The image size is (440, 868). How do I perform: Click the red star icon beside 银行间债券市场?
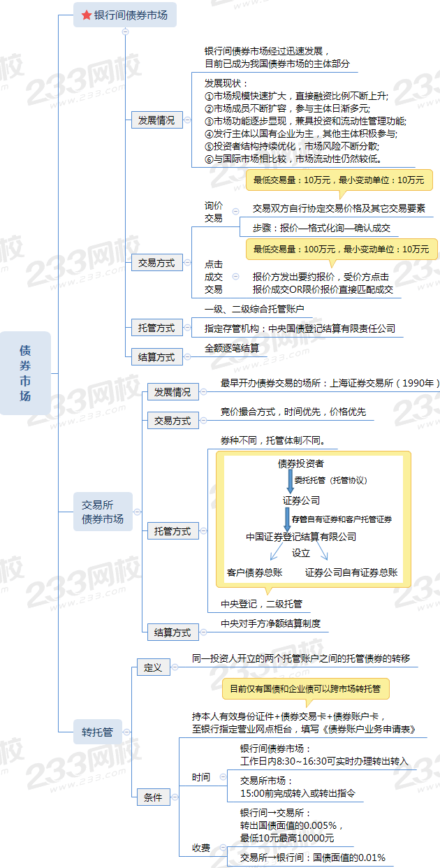(x=87, y=15)
